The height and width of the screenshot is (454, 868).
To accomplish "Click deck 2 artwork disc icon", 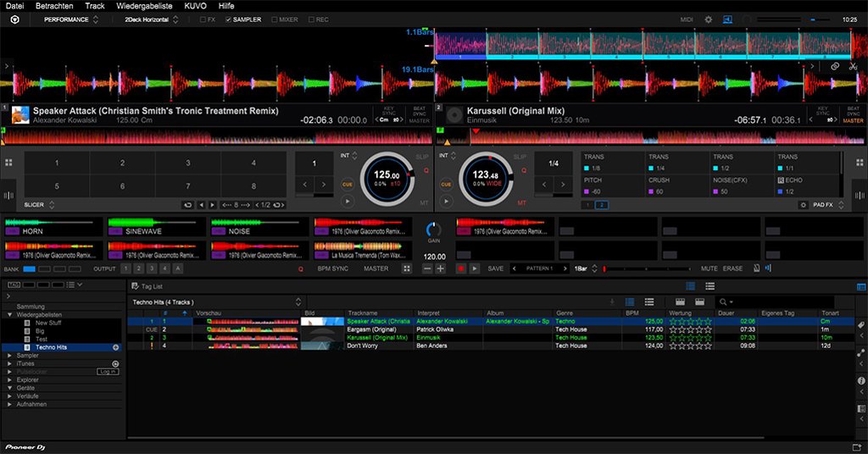I will (x=453, y=115).
